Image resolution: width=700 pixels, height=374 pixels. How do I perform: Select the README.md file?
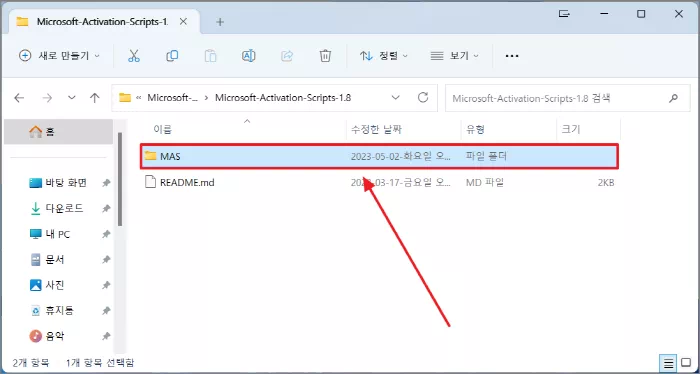[x=379, y=183]
